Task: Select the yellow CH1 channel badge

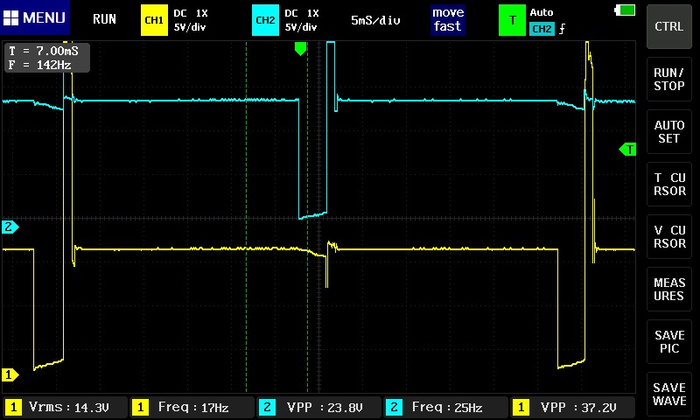Action: 154,19
